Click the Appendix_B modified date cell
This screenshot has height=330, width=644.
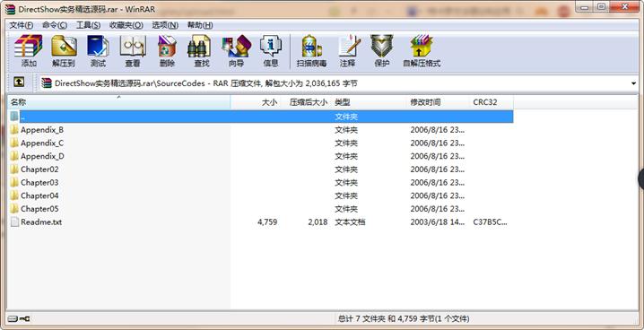point(438,130)
